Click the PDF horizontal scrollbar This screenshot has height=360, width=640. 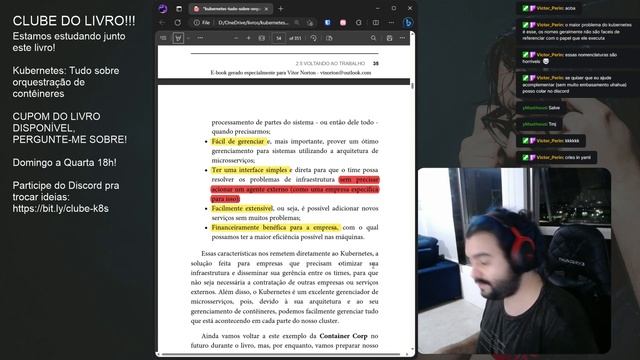tap(280, 354)
